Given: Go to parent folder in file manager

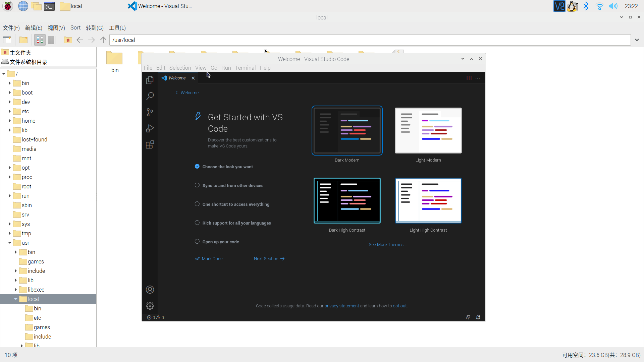Looking at the screenshot, I should [x=103, y=40].
